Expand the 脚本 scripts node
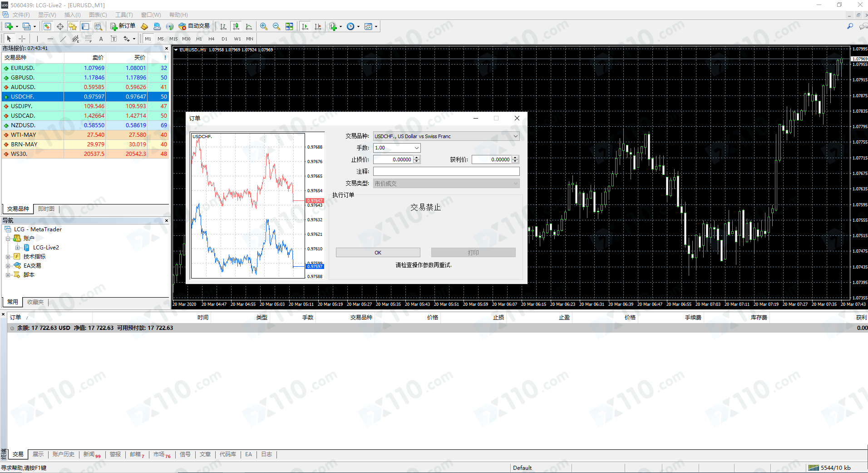 click(8, 275)
